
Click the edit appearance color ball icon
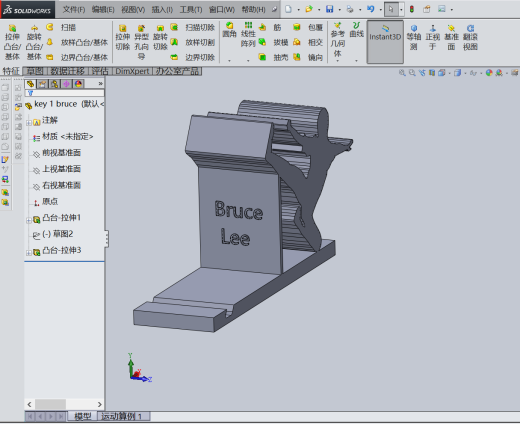click(x=489, y=73)
